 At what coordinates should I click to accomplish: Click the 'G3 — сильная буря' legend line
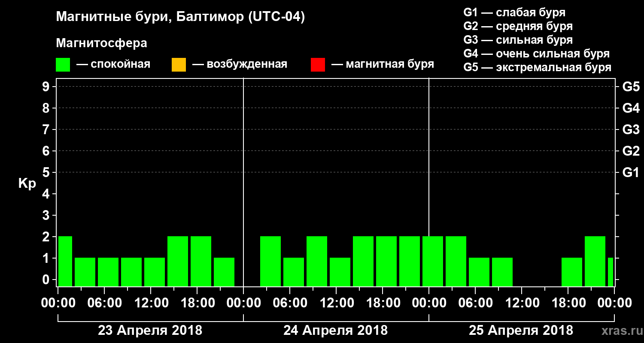coord(518,40)
